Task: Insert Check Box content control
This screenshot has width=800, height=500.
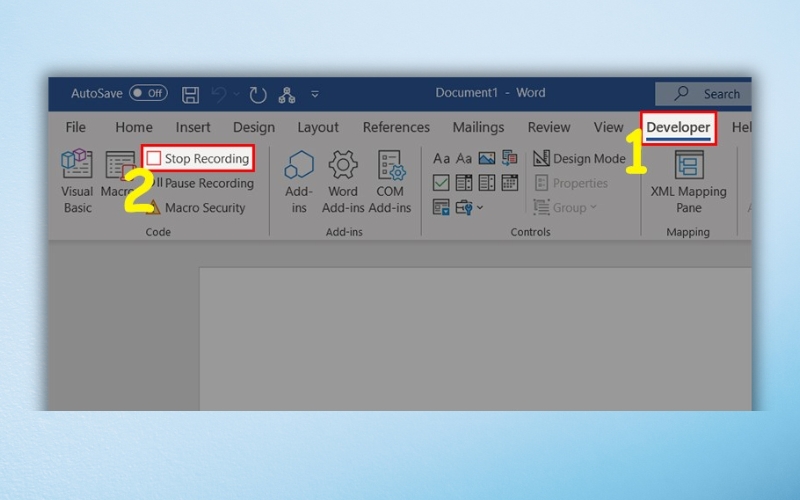Action: pos(441,182)
